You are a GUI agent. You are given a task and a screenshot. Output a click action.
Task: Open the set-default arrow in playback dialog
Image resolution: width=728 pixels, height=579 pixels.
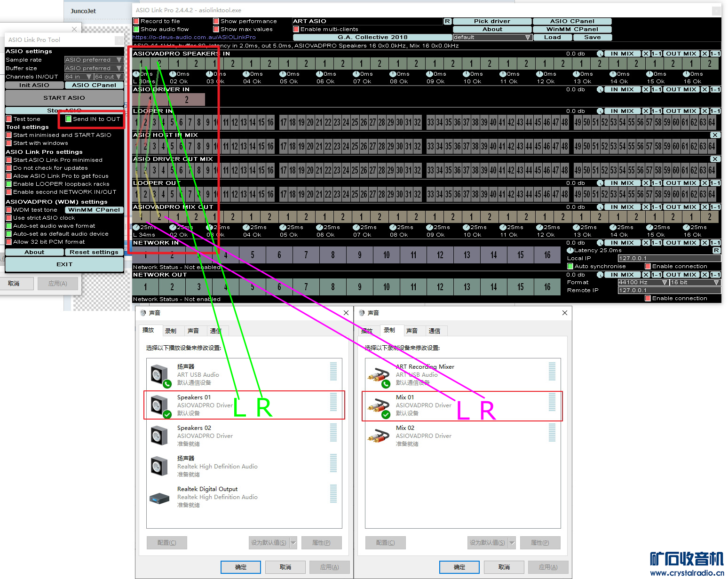[293, 543]
